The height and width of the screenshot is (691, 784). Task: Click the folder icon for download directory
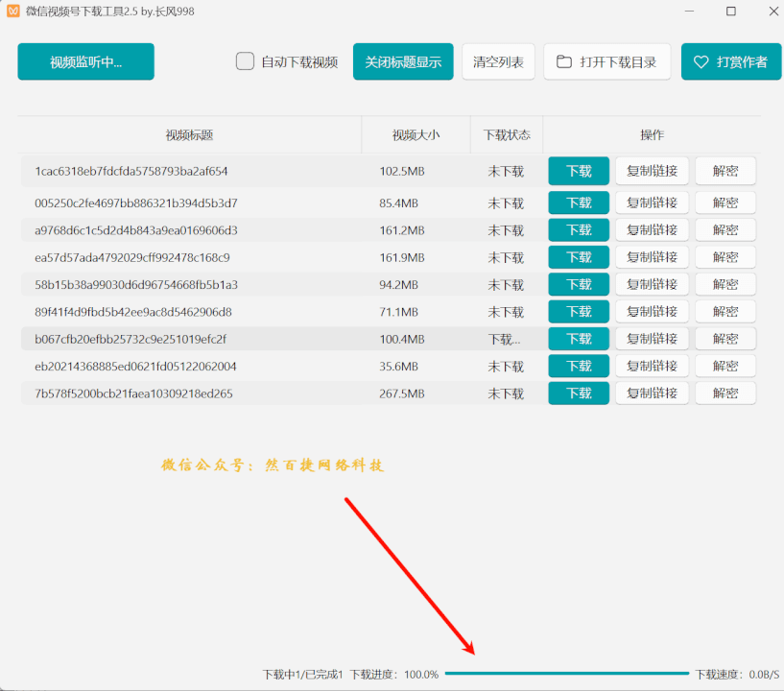[564, 62]
